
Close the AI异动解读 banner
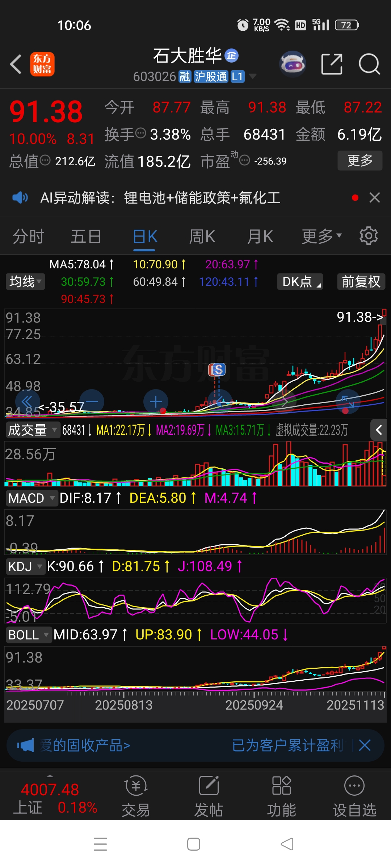pyautogui.click(x=375, y=197)
